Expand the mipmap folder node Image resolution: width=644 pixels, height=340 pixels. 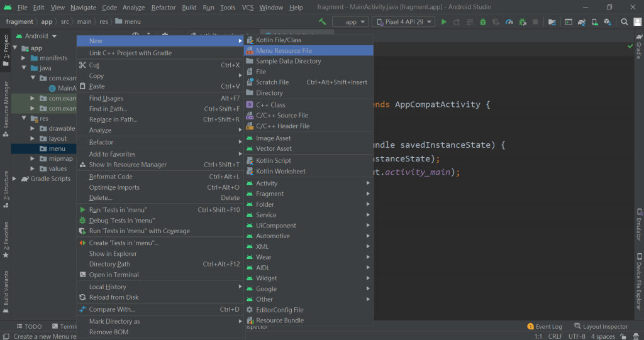coord(33,158)
